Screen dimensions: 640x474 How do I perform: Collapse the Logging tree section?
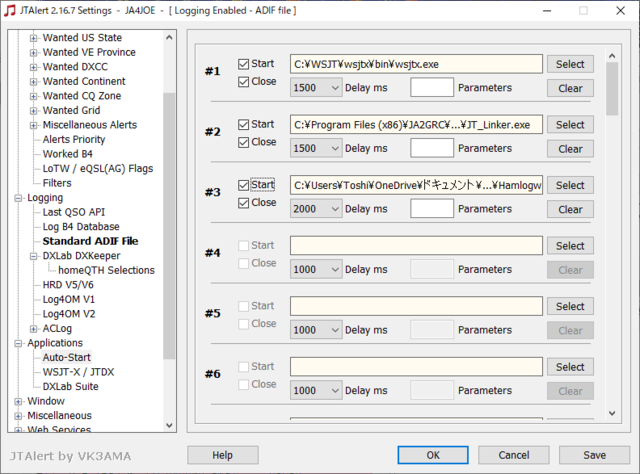pyautogui.click(x=18, y=198)
